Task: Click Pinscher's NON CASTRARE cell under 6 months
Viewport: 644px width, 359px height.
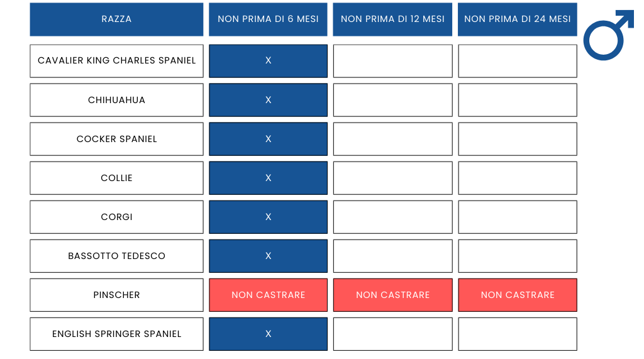Action: click(268, 295)
